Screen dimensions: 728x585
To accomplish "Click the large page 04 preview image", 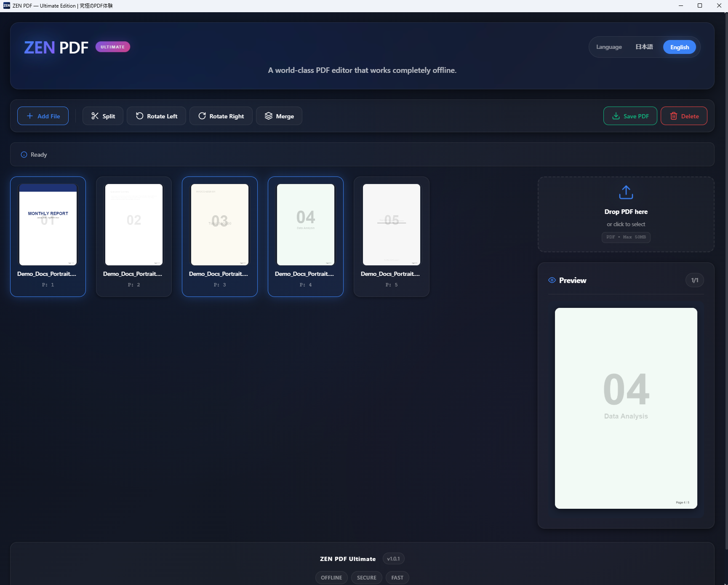I will pyautogui.click(x=626, y=408).
